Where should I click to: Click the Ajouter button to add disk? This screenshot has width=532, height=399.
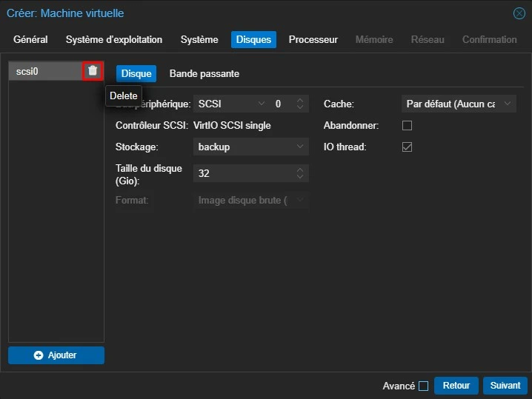point(56,355)
